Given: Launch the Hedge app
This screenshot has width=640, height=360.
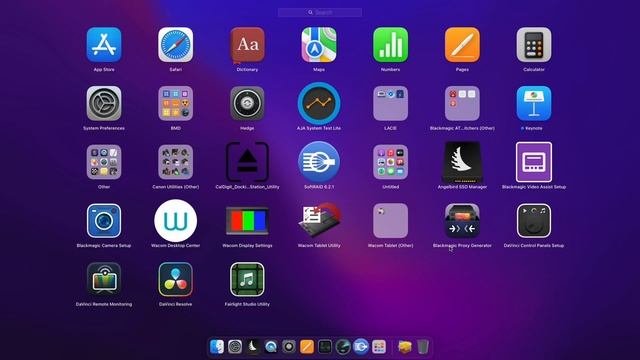Looking at the screenshot, I should pyautogui.click(x=247, y=103).
